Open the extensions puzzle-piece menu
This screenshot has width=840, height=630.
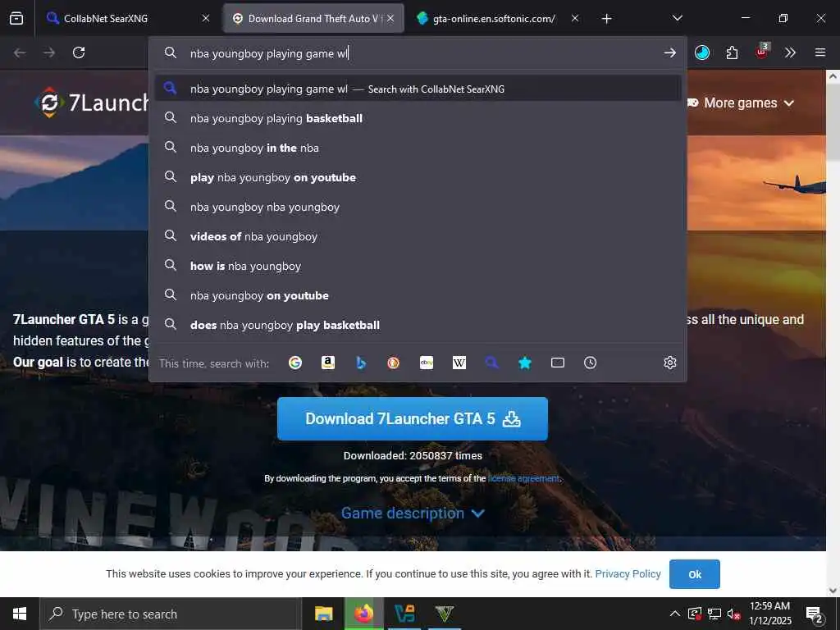coord(732,52)
